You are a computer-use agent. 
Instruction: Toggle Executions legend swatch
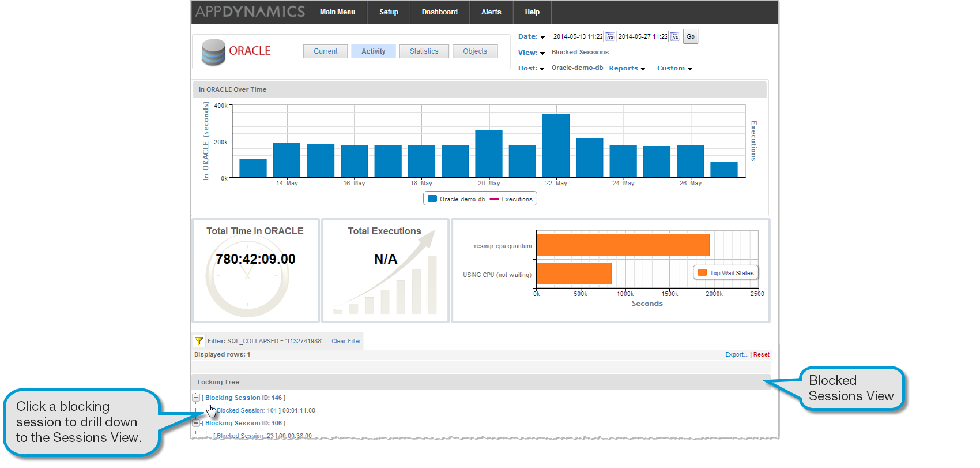(x=494, y=199)
